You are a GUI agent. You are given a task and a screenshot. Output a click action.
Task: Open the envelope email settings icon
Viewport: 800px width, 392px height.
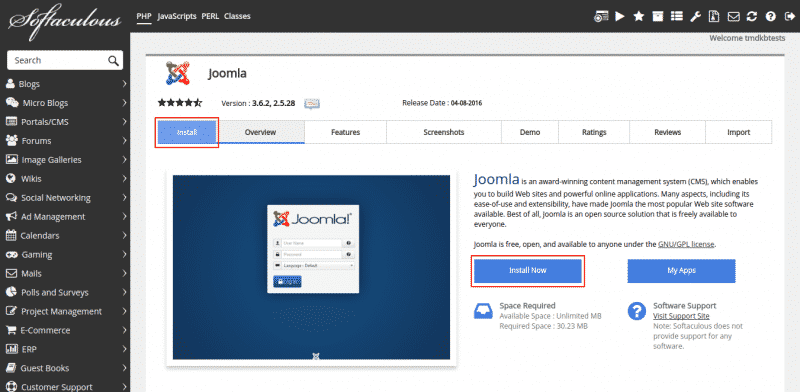tap(733, 16)
